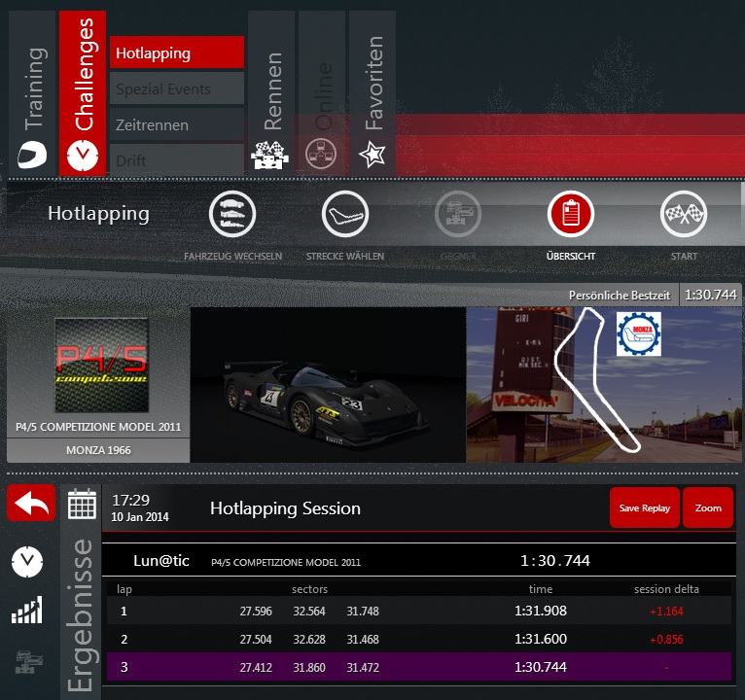Select the Challenges tab
The width and height of the screenshot is (745, 700).
click(x=83, y=93)
